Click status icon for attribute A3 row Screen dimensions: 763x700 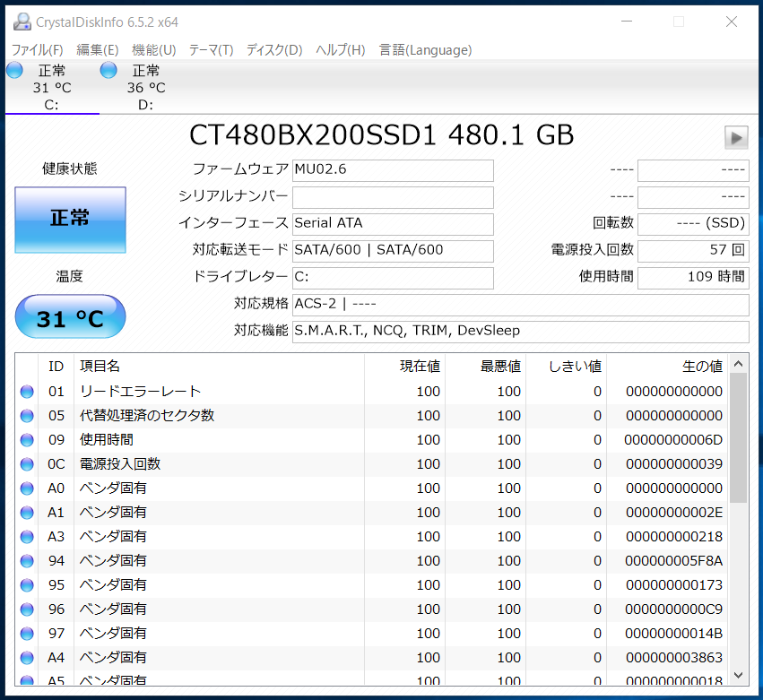click(27, 537)
